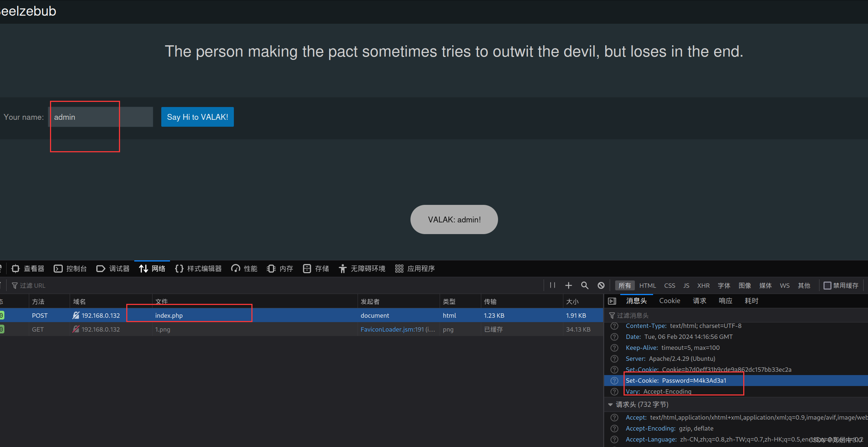The image size is (868, 447).
Task: Open the Accessibility (无障碍环境) tab
Action: [x=362, y=269]
